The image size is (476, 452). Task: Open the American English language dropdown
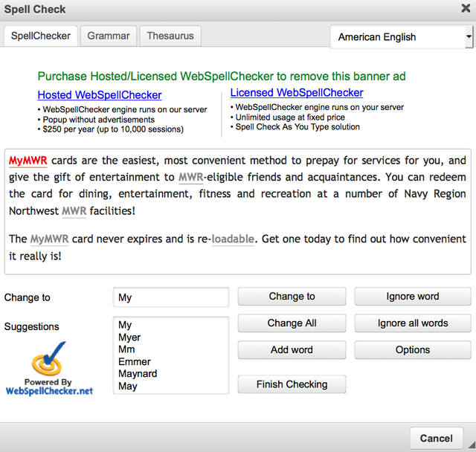[x=401, y=36]
